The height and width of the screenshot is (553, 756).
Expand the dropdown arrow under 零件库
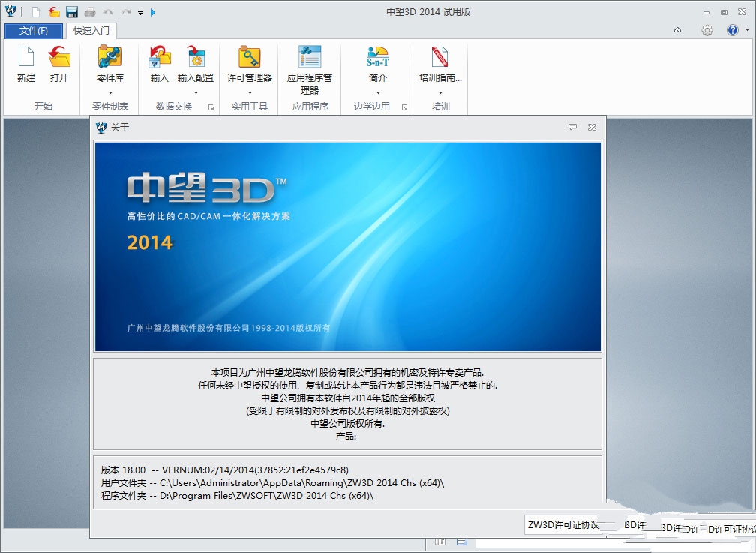[110, 92]
